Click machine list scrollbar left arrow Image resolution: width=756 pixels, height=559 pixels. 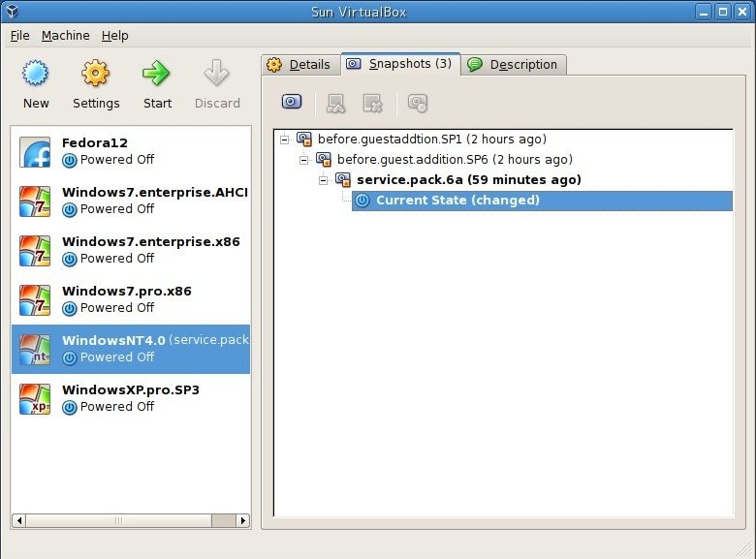(18, 520)
